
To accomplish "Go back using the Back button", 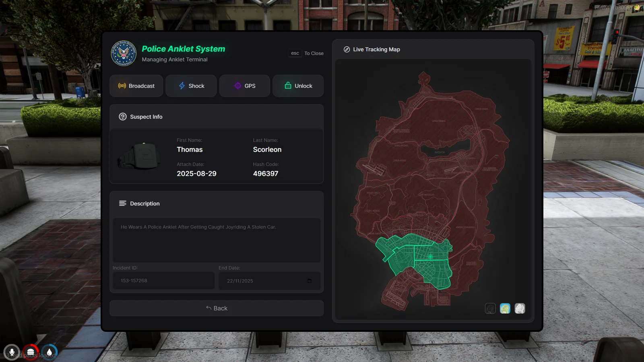I will [217, 308].
